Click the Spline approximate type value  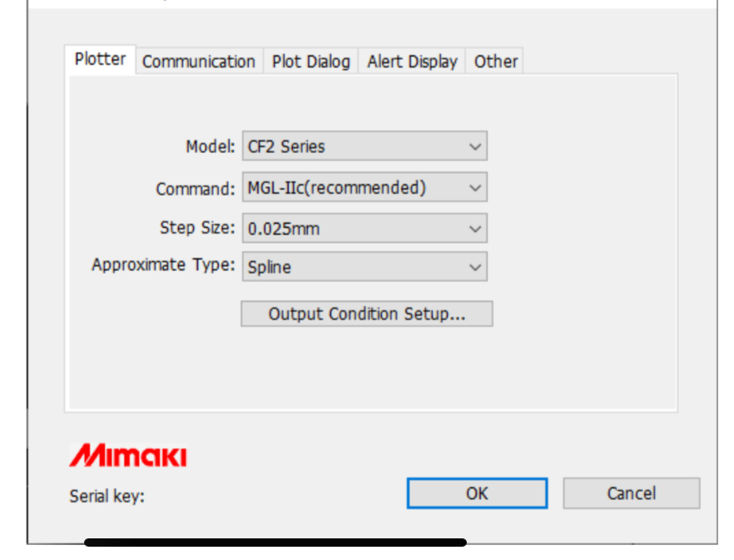(x=269, y=267)
